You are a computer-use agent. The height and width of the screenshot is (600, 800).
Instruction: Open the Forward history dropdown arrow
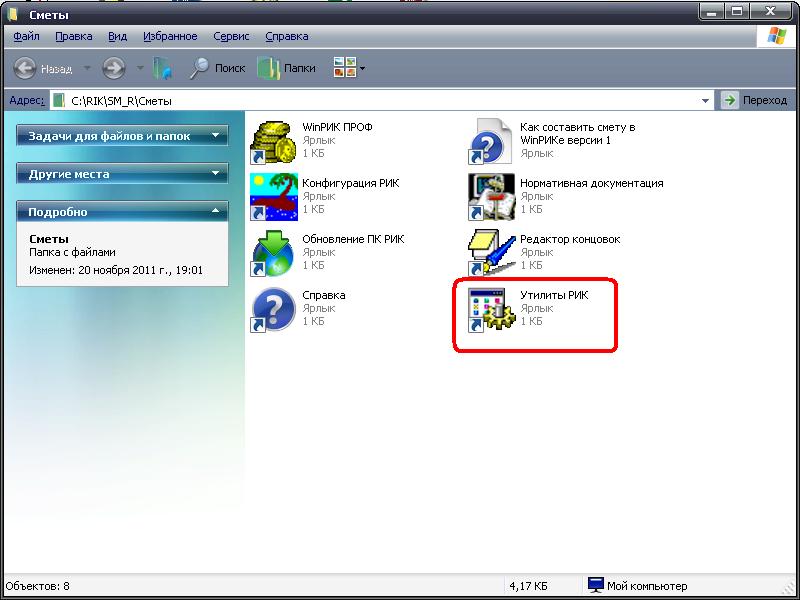point(140,68)
